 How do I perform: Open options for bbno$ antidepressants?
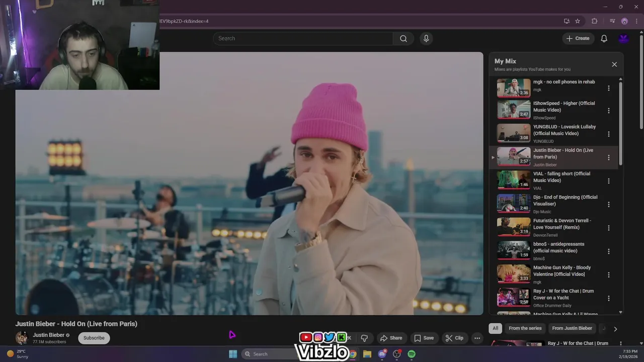pos(608,251)
